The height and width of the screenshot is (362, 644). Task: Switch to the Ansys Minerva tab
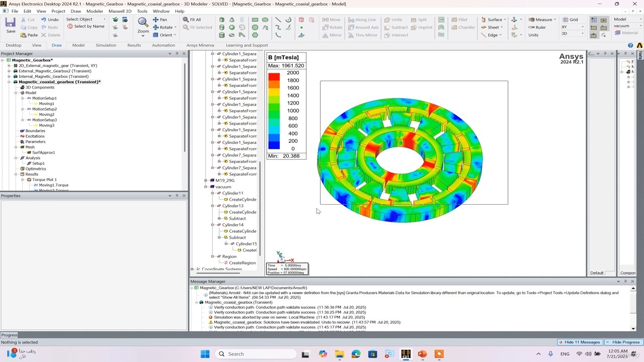200,45
